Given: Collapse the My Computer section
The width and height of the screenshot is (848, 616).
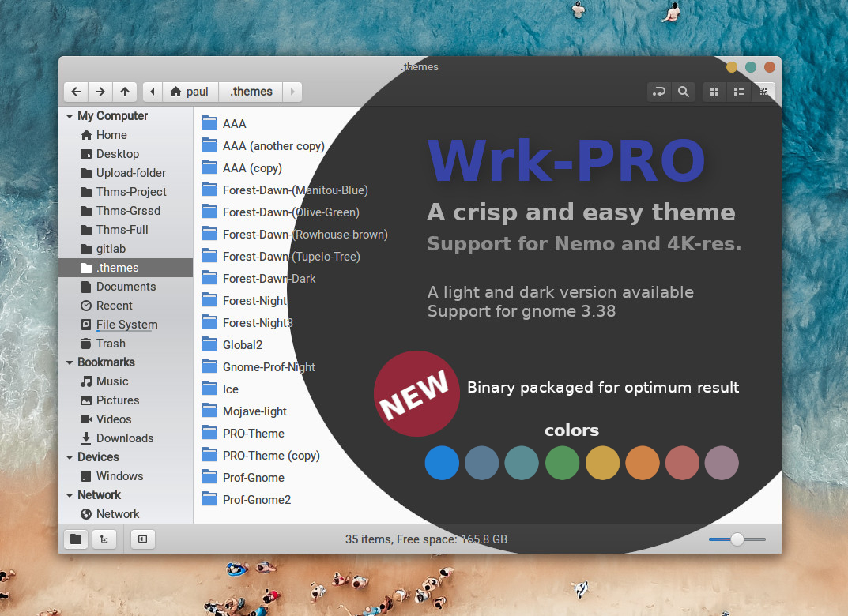Looking at the screenshot, I should pos(70,116).
